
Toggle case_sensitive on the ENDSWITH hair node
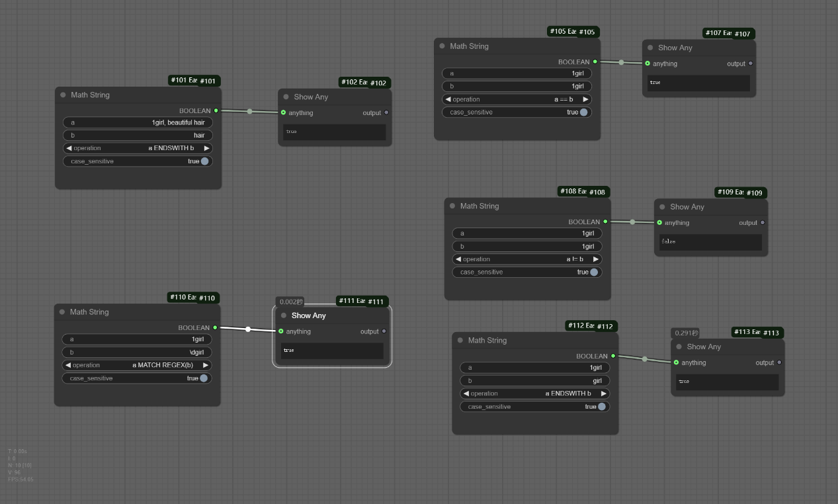click(x=204, y=161)
